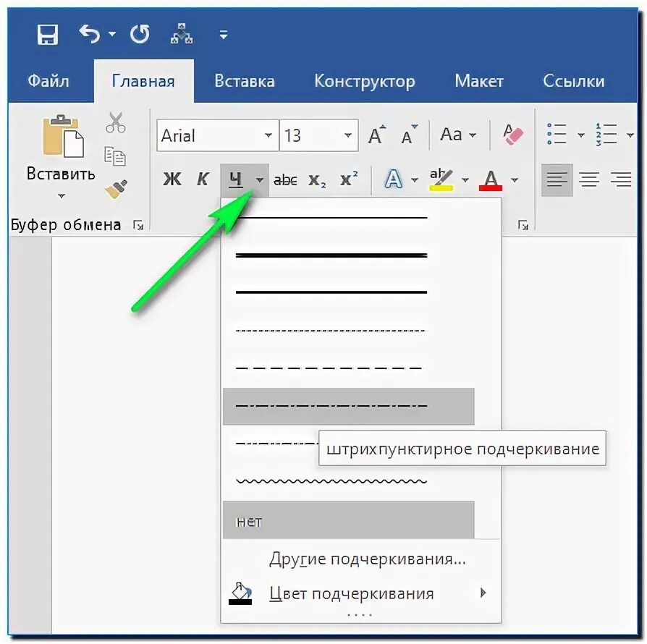
Task: Expand the font size dropdown arrow
Action: point(348,135)
